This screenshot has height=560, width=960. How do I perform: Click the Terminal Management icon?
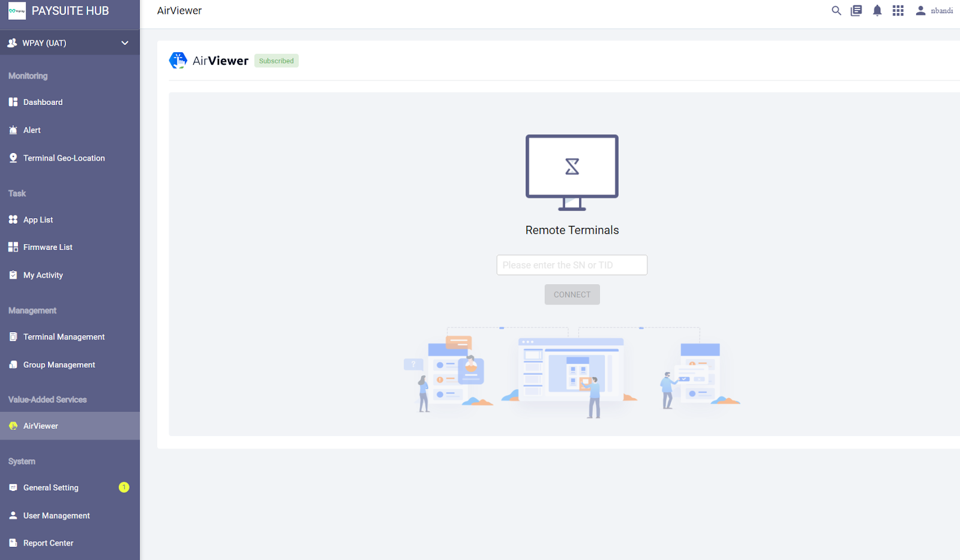(x=13, y=336)
